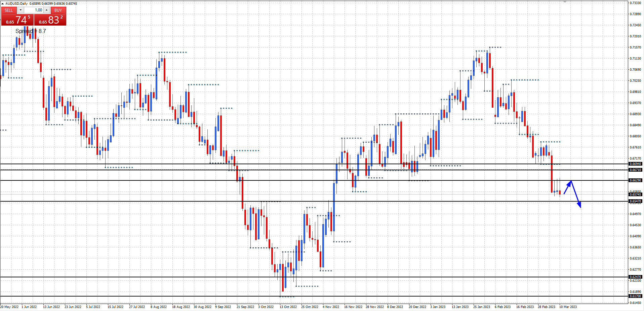644x311 pixels.
Task: Click the buy price 0.65 83 tile
Action: pos(50,20)
